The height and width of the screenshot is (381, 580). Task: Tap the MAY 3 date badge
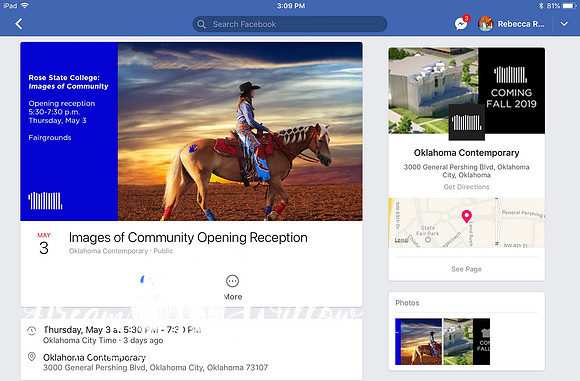click(44, 244)
